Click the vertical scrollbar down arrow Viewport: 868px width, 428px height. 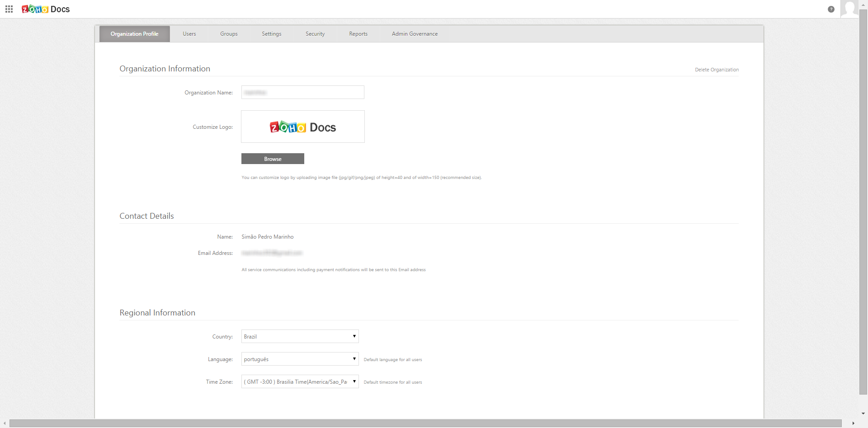[863, 414]
